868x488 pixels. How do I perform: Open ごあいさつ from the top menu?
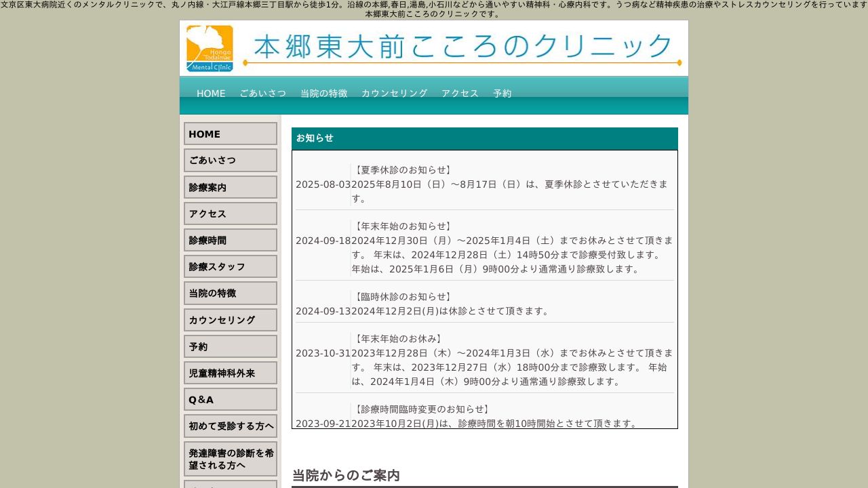[x=263, y=94]
